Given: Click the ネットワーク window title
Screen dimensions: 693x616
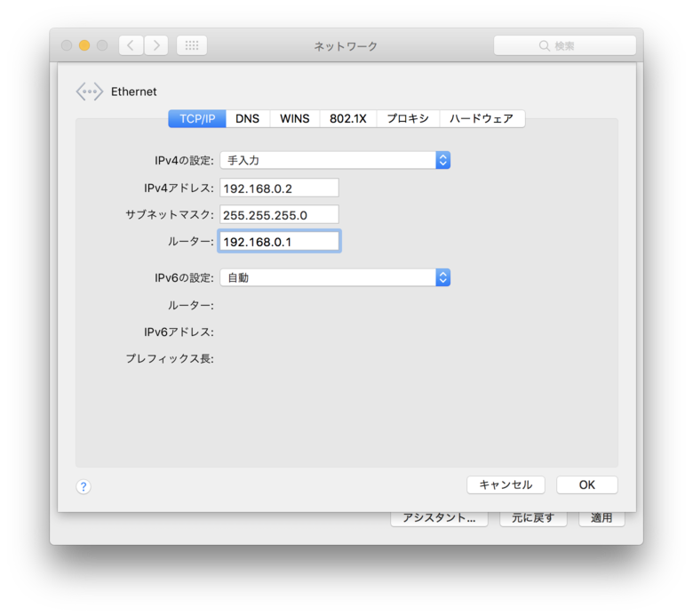Looking at the screenshot, I should pyautogui.click(x=346, y=46).
